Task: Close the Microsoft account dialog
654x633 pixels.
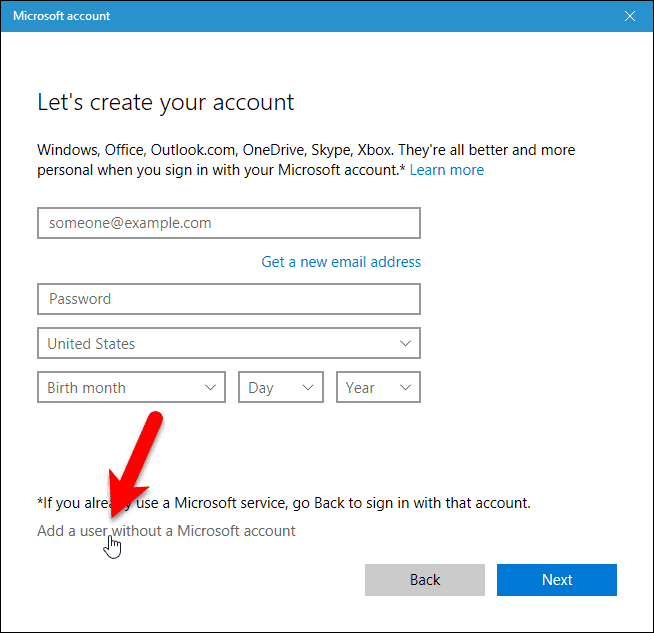Action: click(x=629, y=16)
